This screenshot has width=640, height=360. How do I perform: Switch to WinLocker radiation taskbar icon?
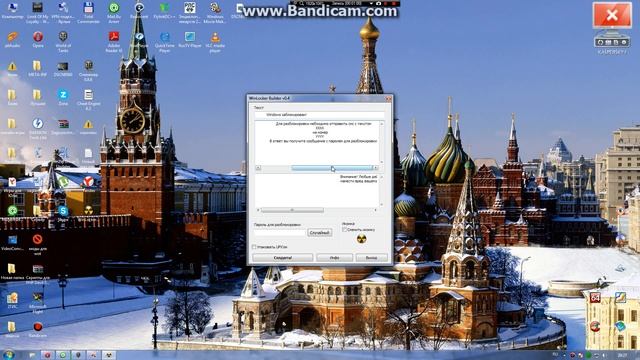(108, 355)
